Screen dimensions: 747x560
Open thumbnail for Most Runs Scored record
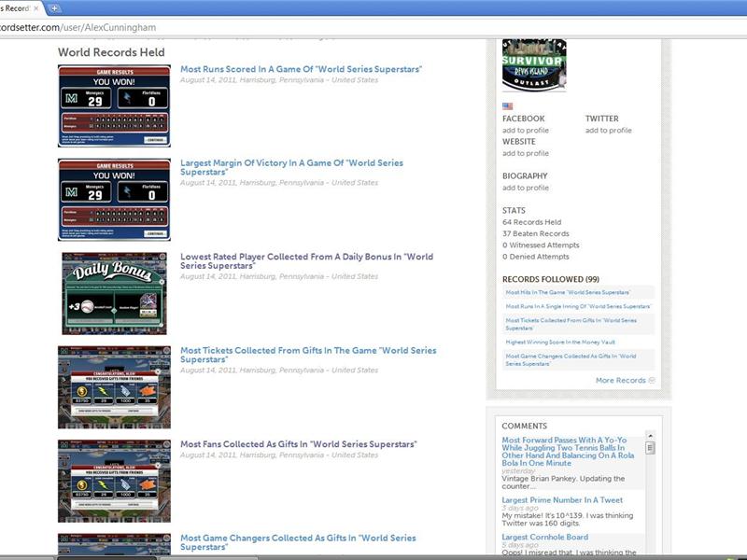coord(114,105)
